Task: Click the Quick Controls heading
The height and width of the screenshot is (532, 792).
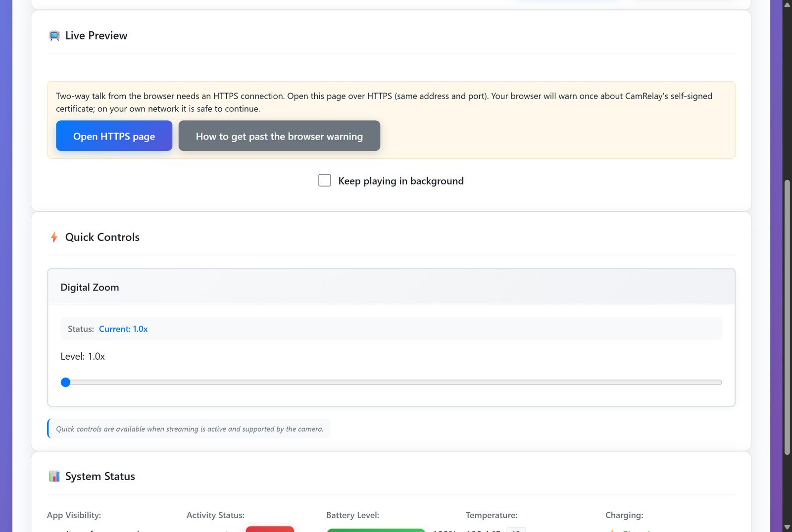Action: pyautogui.click(x=102, y=237)
